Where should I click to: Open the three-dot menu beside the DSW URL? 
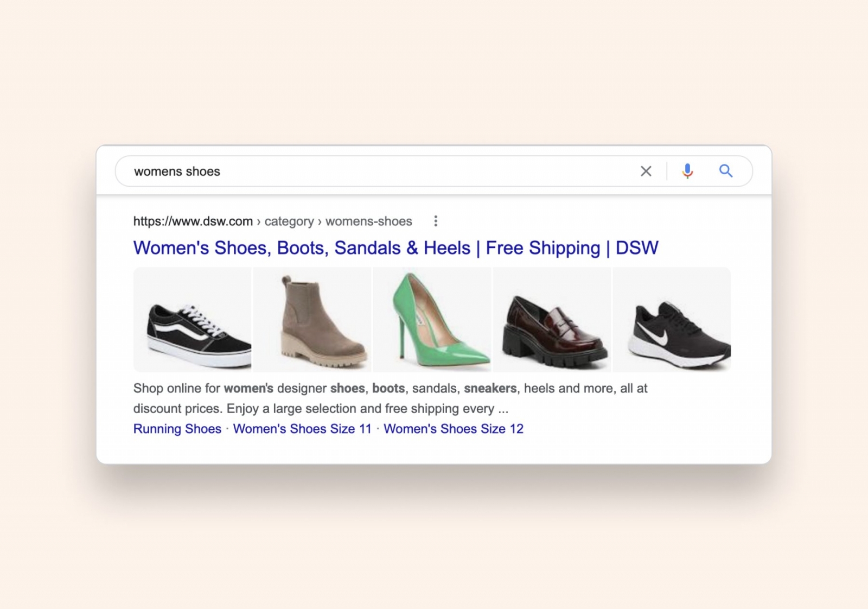[x=436, y=221]
